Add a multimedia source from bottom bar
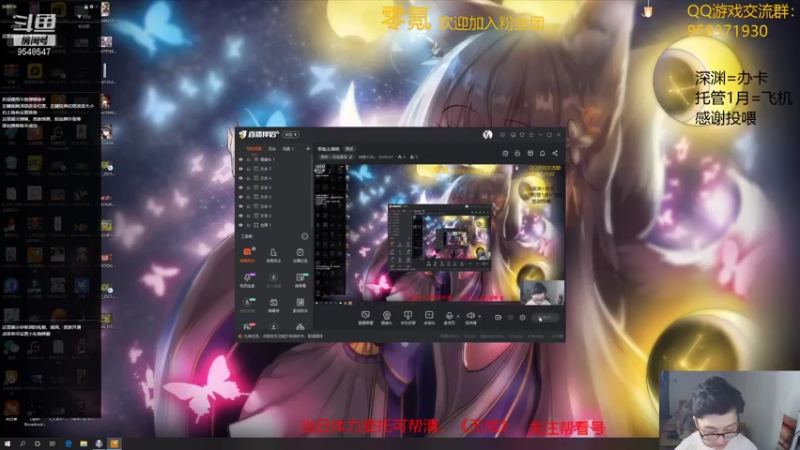This screenshot has height=450, width=800. point(429,317)
